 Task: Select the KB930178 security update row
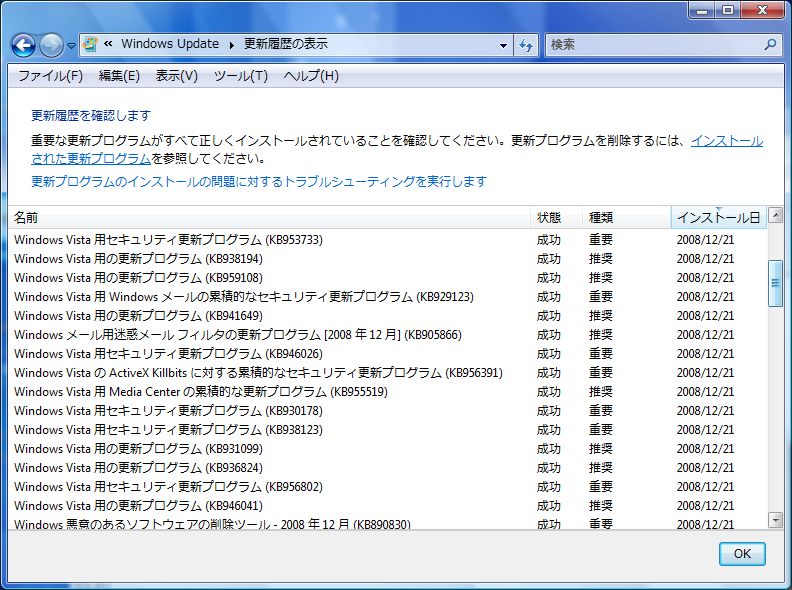point(387,411)
